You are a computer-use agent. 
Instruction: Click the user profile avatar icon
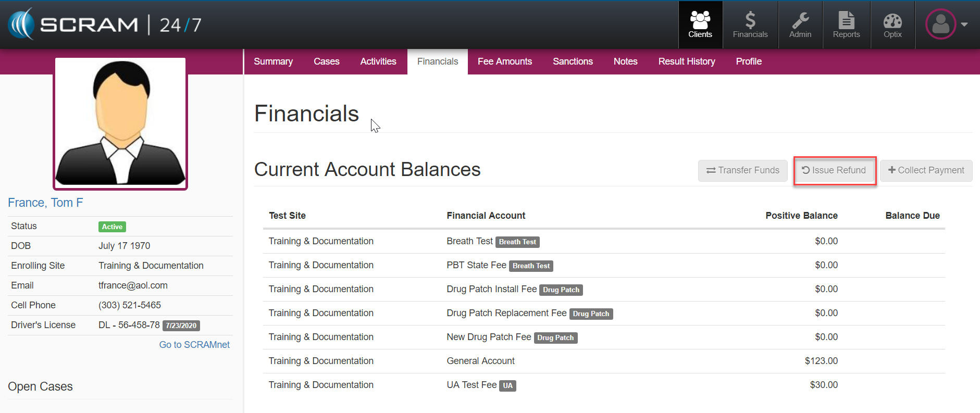point(940,24)
